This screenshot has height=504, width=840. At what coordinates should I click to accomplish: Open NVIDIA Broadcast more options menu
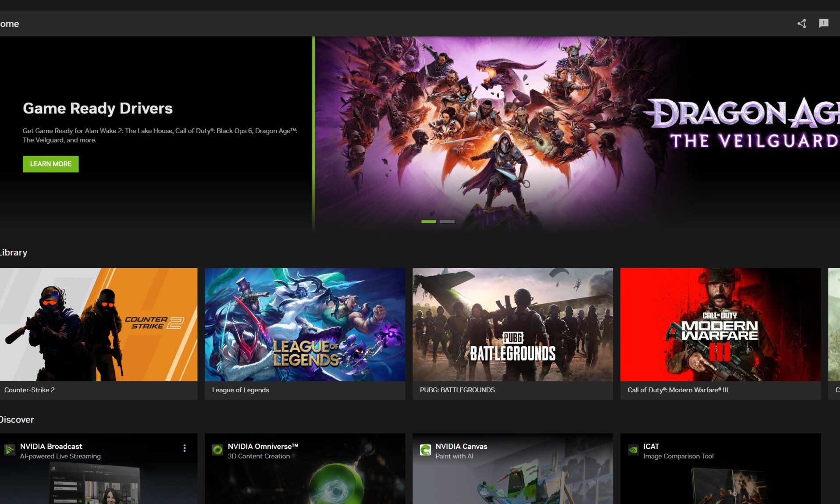click(185, 448)
